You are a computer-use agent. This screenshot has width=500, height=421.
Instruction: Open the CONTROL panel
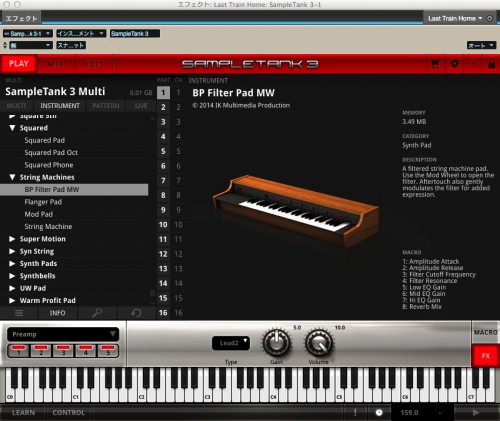(69, 413)
